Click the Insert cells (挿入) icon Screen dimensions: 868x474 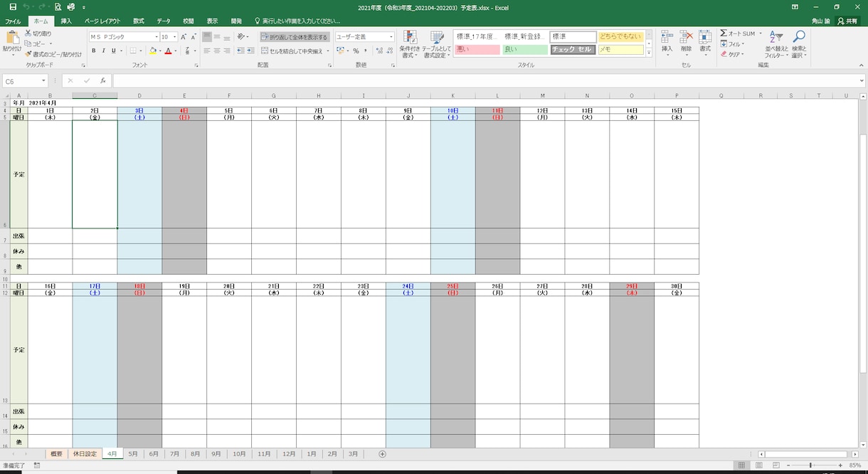coord(667,37)
